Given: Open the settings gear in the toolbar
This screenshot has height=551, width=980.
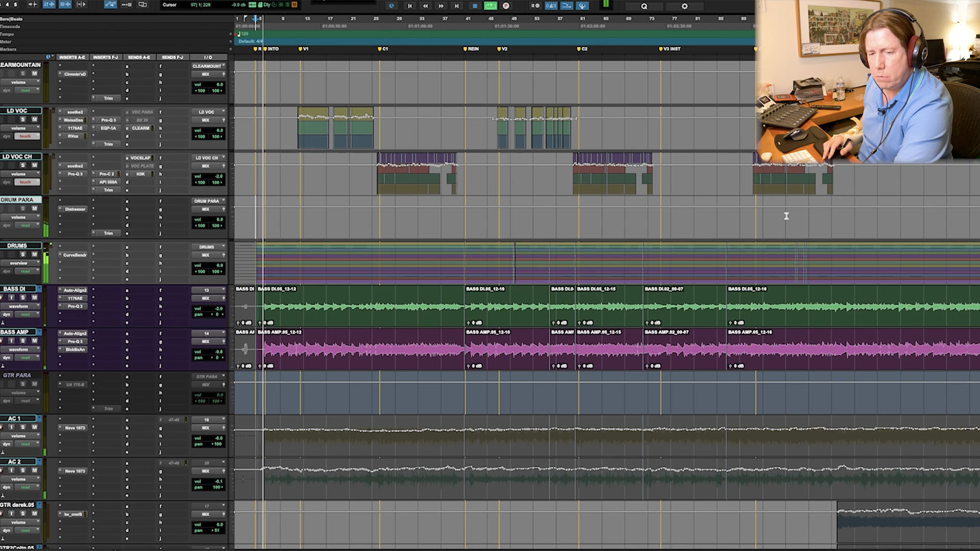Looking at the screenshot, I should [684, 6].
